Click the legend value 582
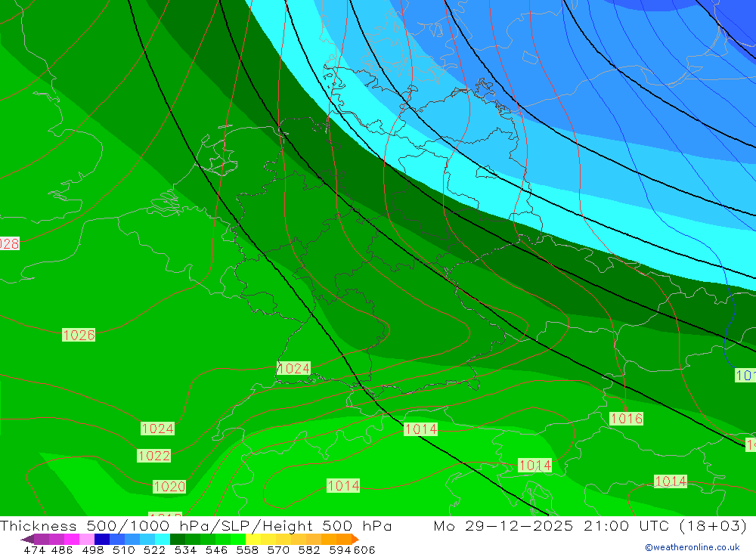Viewport: 756px width, 554px height. [308, 550]
